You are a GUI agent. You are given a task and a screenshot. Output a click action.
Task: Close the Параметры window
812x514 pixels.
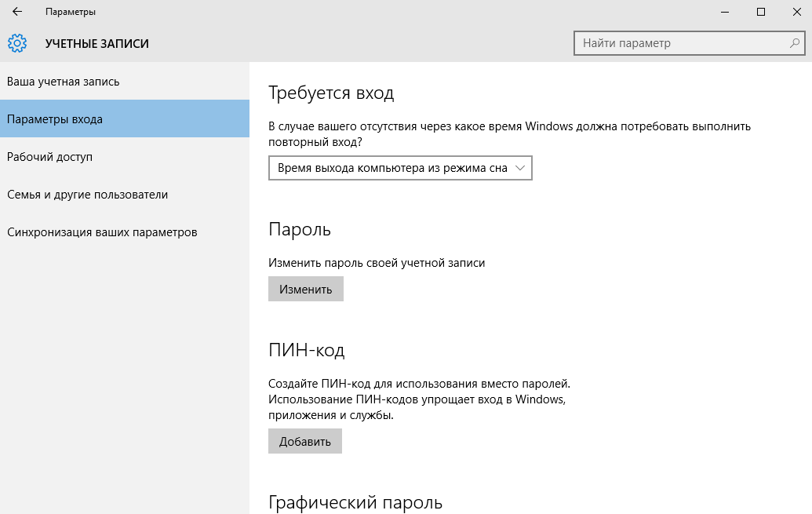[x=796, y=12]
